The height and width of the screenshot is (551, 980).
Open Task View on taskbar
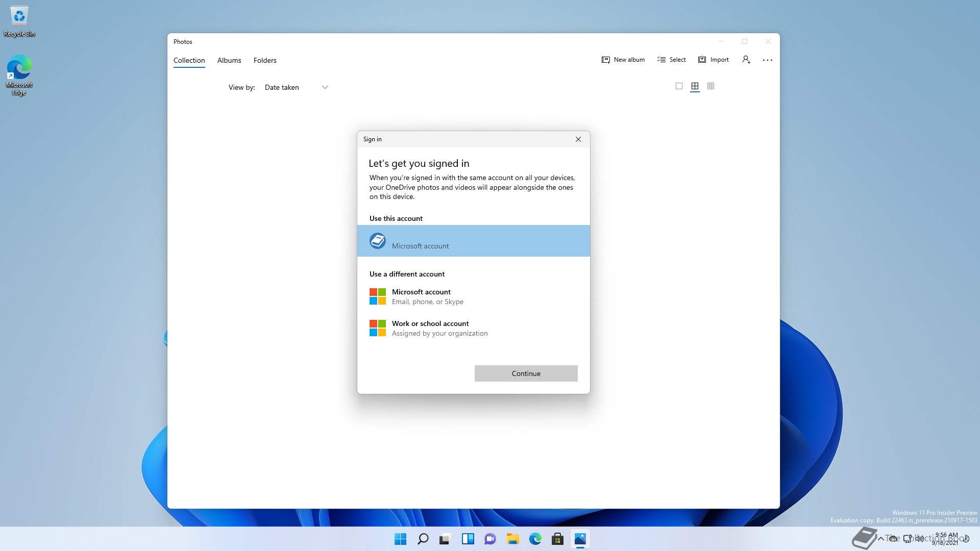[x=446, y=539]
